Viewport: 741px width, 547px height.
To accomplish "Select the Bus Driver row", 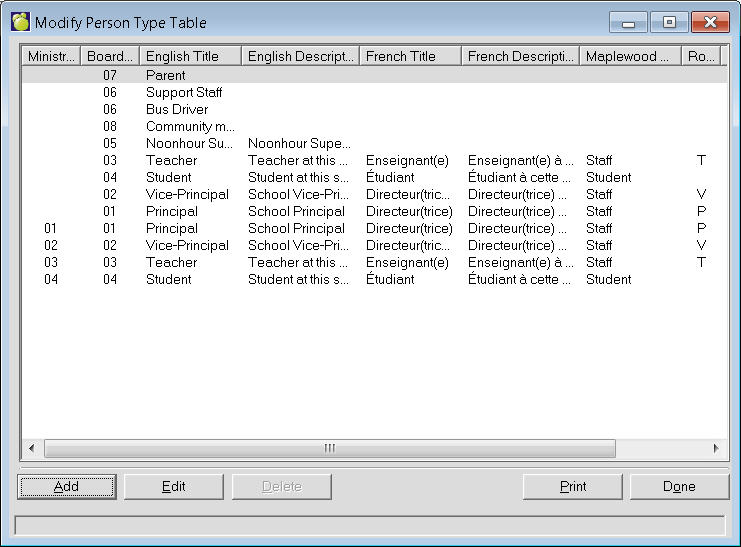I will click(177, 109).
